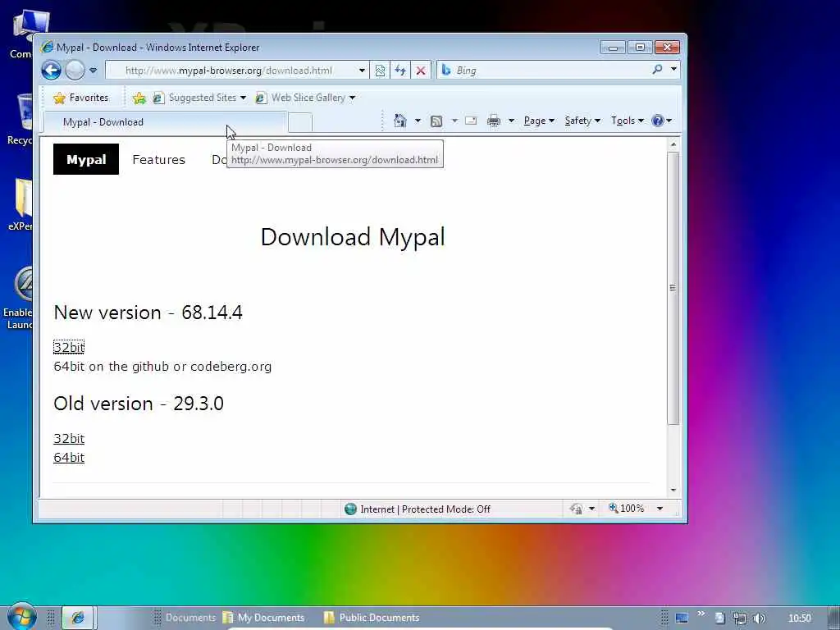Image resolution: width=840 pixels, height=630 pixels.
Task: Click the Enable Launcher desktop icon
Action: pyautogui.click(x=18, y=298)
